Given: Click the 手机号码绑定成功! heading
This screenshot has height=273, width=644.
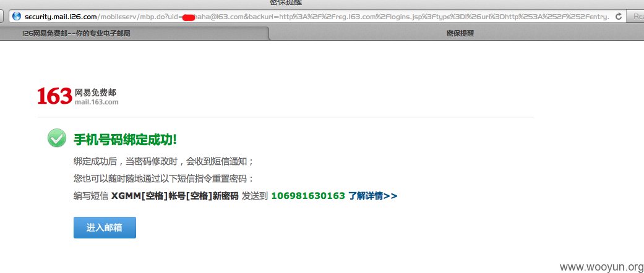Looking at the screenshot, I should click(125, 140).
